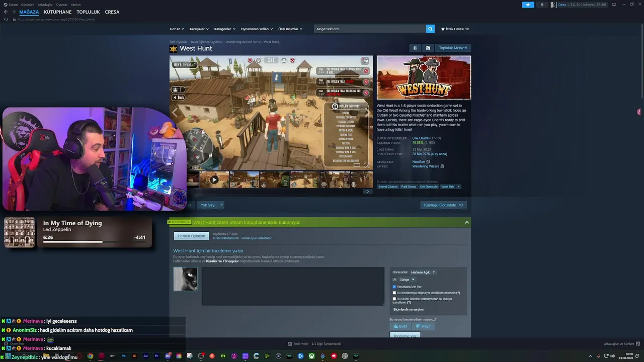The width and height of the screenshot is (644, 362).
Task: Go back with the navigation back arrow
Action: 6,12
